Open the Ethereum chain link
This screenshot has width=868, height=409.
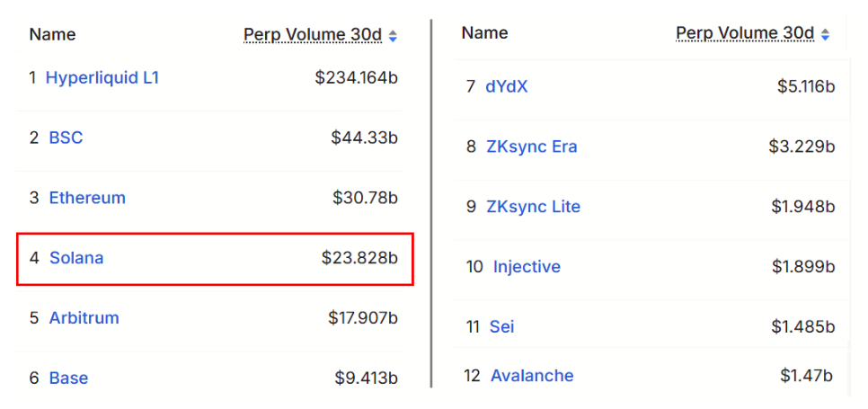click(87, 198)
